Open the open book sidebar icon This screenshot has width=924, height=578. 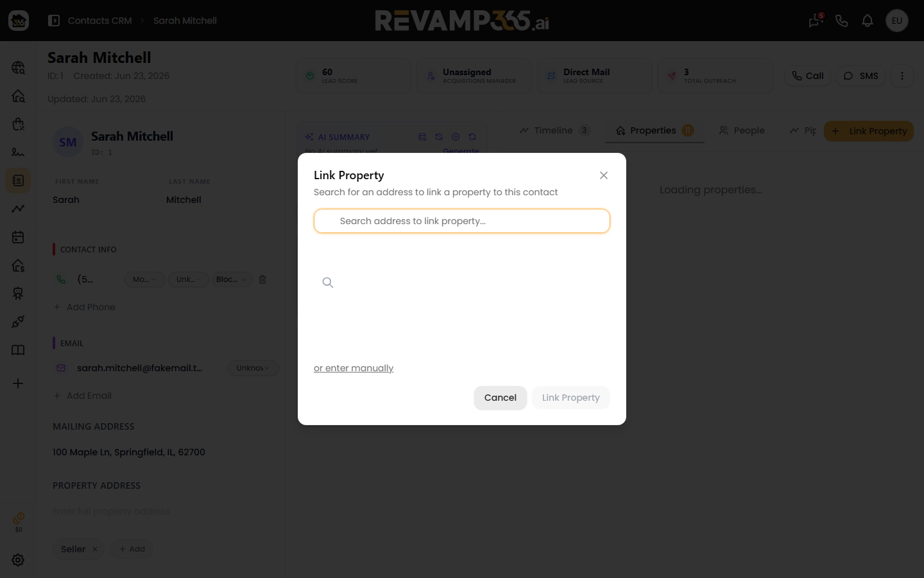[18, 350]
